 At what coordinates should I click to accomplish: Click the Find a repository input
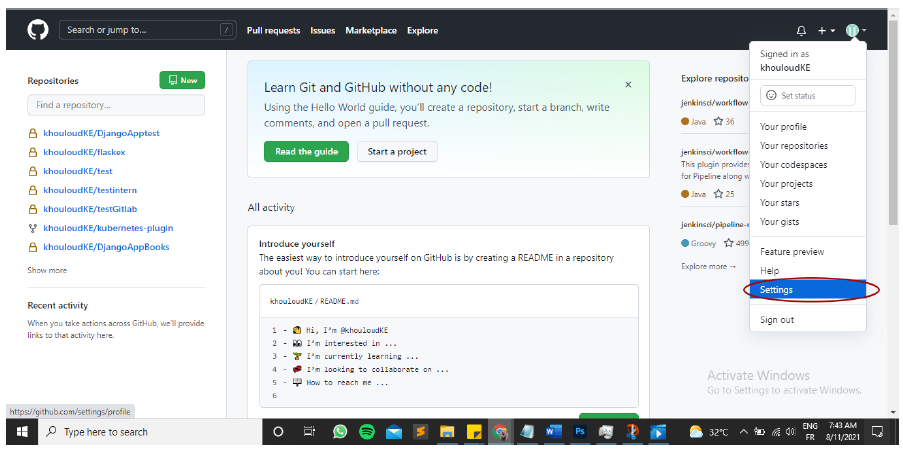tap(116, 105)
